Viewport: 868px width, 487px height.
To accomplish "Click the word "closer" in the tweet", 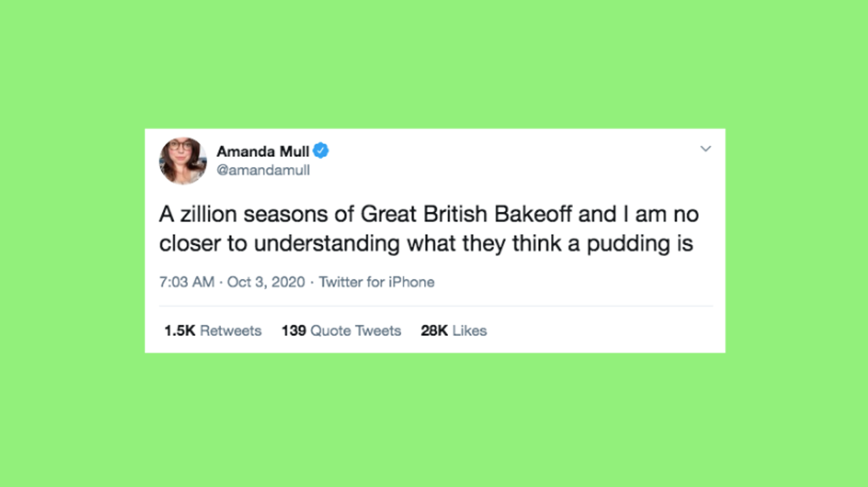I will [190, 243].
